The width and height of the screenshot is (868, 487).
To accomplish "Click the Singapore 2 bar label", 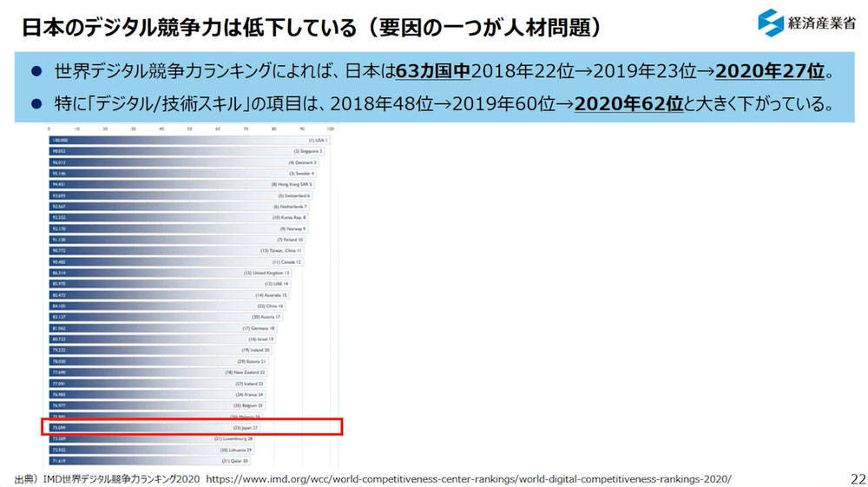I will point(308,151).
